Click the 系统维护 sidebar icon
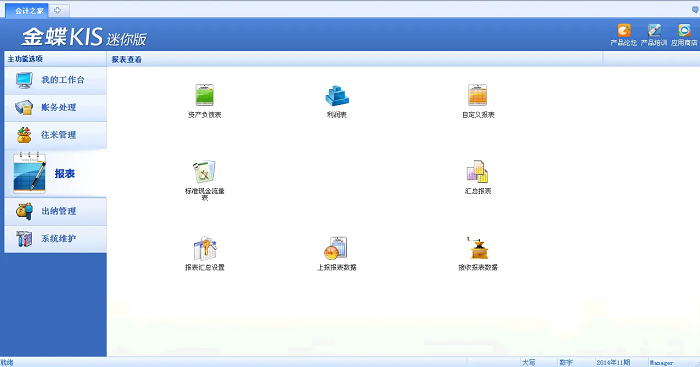 (24, 239)
